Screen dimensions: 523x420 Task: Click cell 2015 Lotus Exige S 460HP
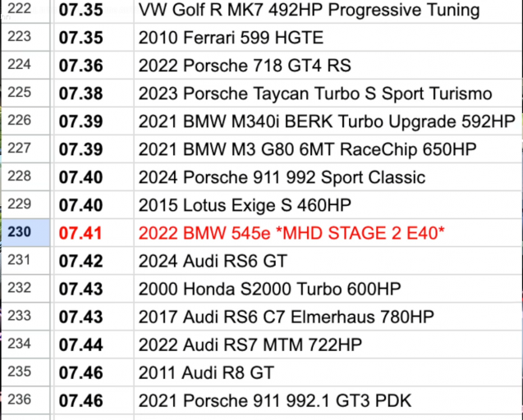(x=328, y=204)
